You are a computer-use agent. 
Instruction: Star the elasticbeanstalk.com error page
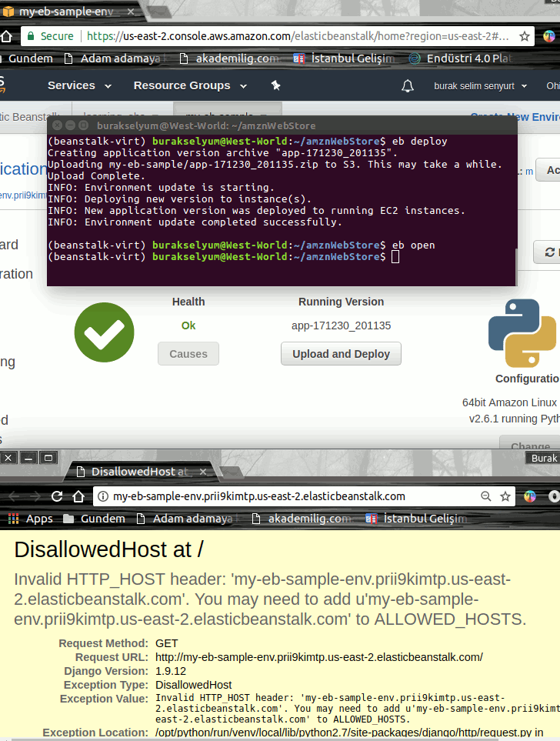pos(505,496)
